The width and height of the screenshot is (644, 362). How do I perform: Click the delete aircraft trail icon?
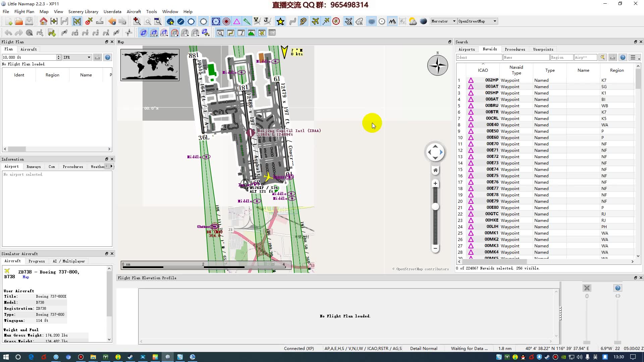(x=89, y=21)
